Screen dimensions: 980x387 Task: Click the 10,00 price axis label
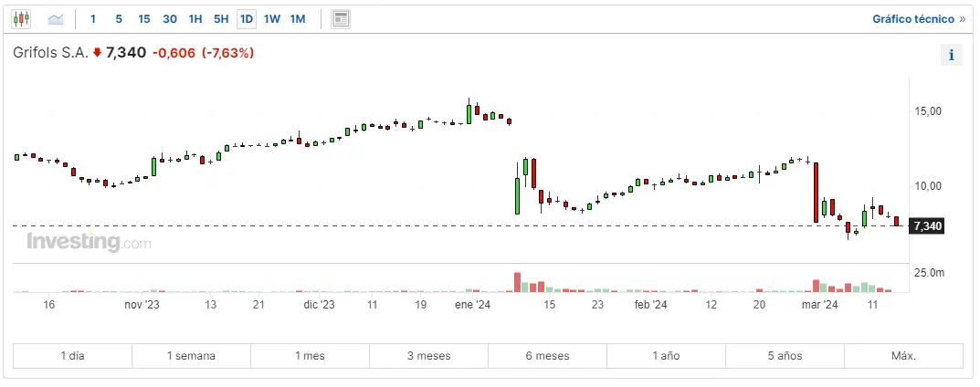(x=928, y=186)
